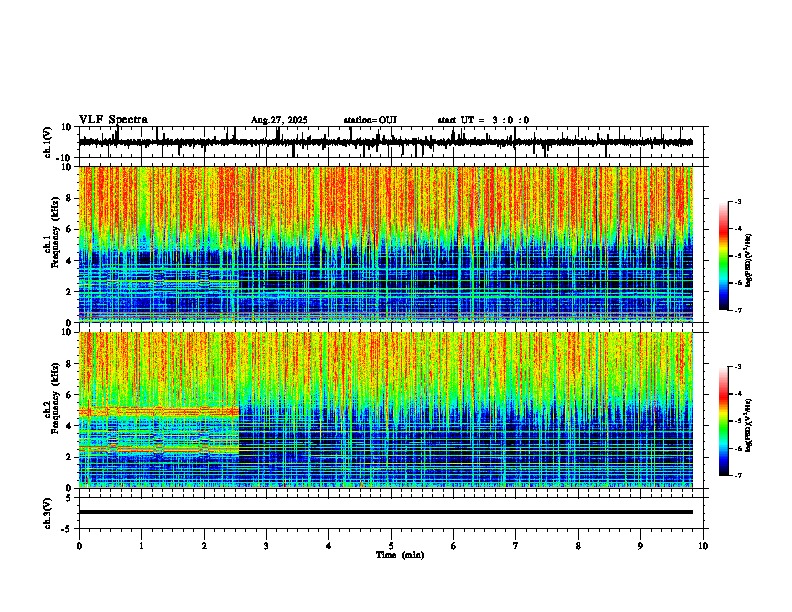Click the ch.1 spectrogram color scale bar
Image resolution: width=792 pixels, height=612 pixels.
(723, 256)
